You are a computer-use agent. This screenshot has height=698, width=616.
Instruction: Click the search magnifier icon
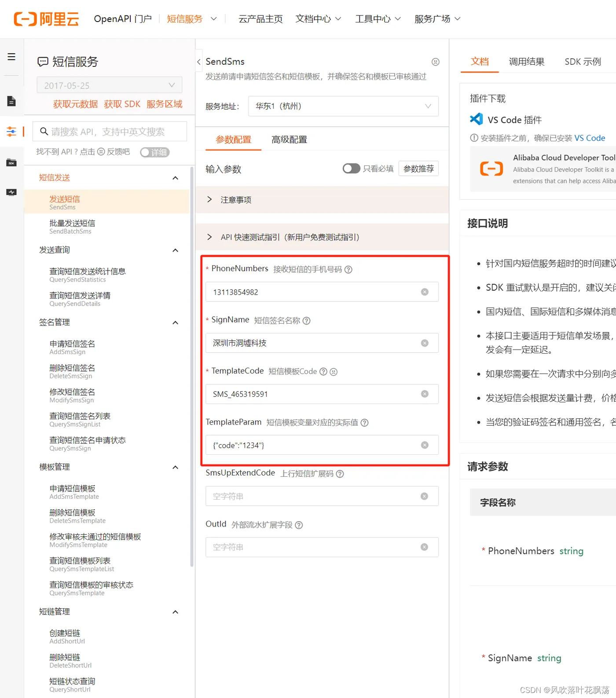click(x=44, y=131)
